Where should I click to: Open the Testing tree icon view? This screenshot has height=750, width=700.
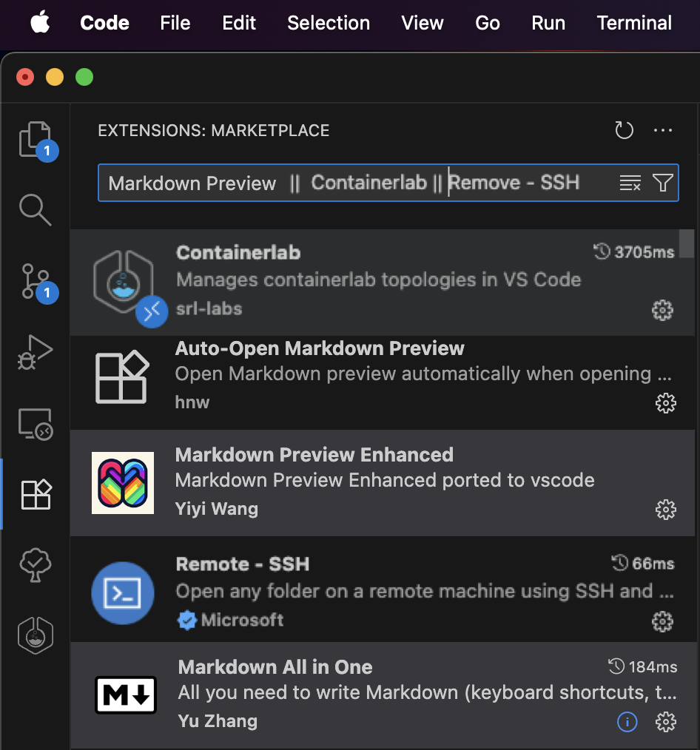36,565
